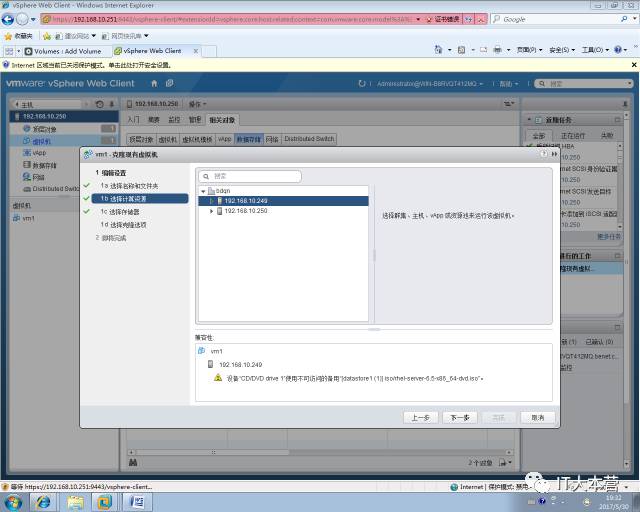Click the vSphere refresh icon
640x512 pixels.
(x=362, y=83)
